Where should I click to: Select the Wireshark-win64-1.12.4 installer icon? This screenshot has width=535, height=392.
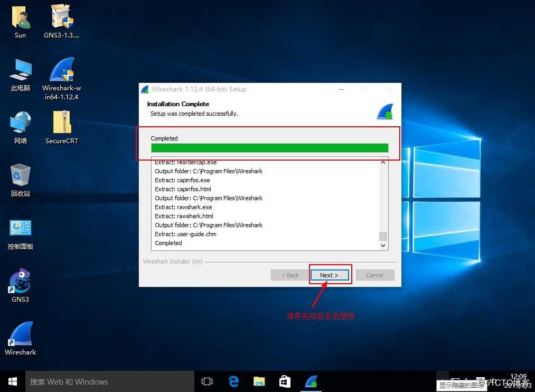61,79
